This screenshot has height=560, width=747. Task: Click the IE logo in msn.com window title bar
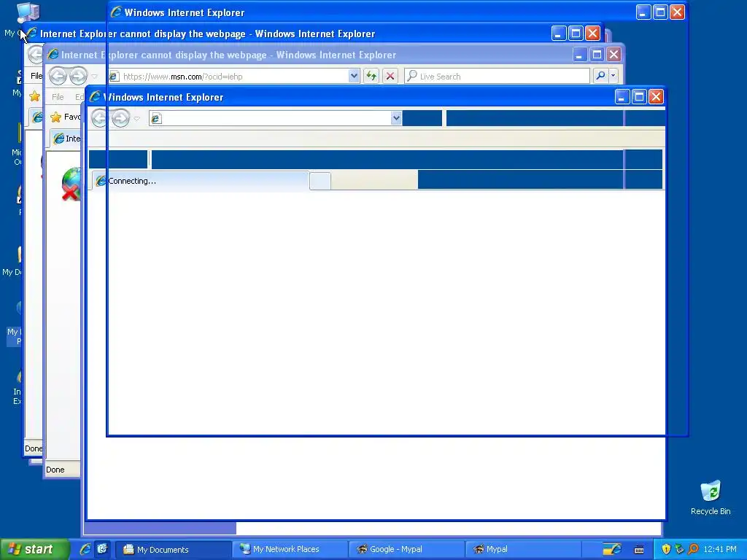pyautogui.click(x=53, y=55)
